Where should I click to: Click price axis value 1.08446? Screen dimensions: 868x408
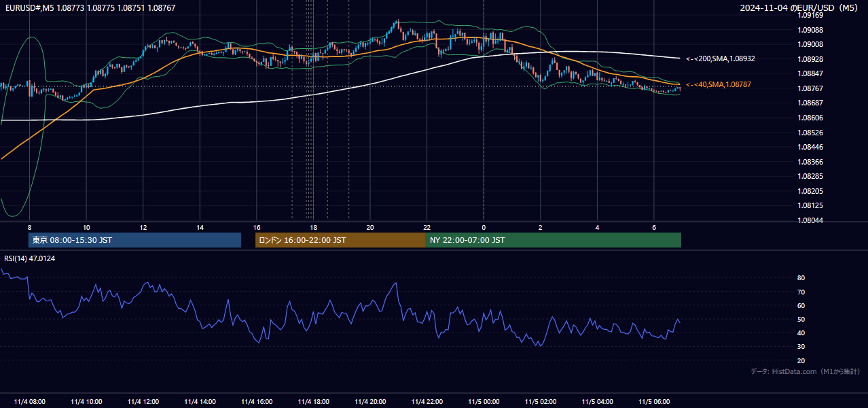click(x=810, y=147)
